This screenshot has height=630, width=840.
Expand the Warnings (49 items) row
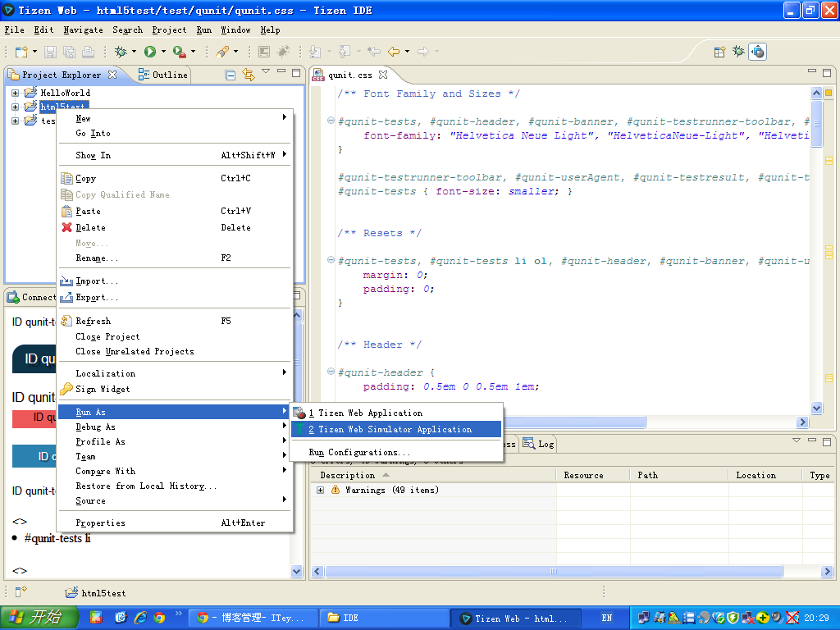pyautogui.click(x=321, y=490)
